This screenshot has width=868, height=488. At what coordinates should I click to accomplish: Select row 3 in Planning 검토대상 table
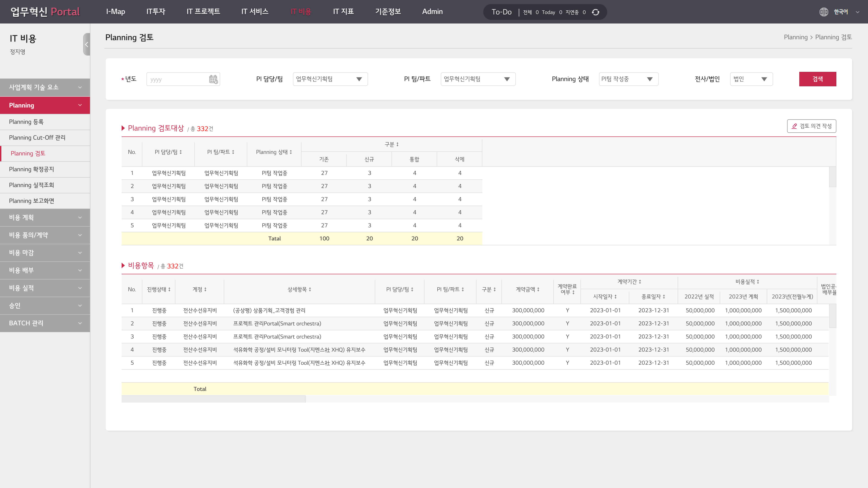(x=302, y=199)
